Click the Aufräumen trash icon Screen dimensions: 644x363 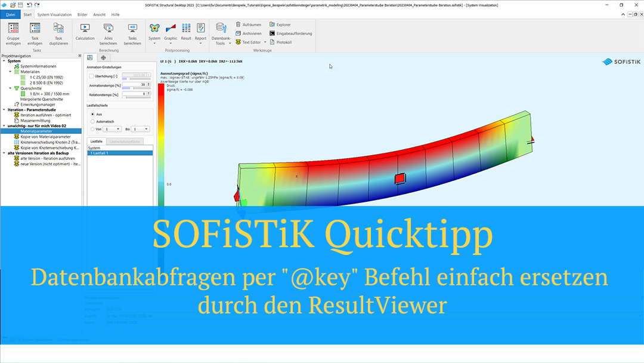coord(238,24)
